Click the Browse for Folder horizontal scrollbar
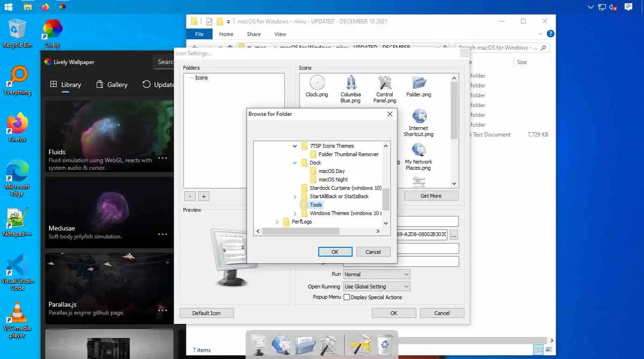This screenshot has height=359, width=644. (x=318, y=231)
